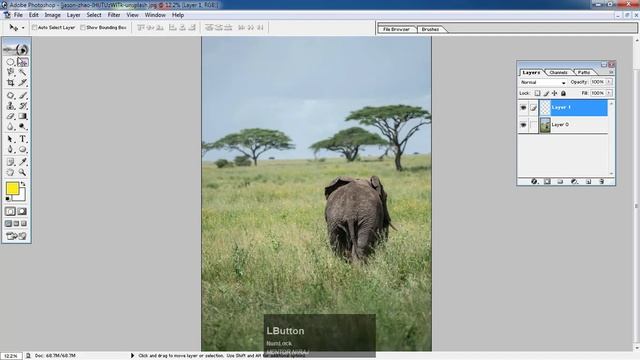Select the Pen tool
This screenshot has width=640, height=360.
10,149
